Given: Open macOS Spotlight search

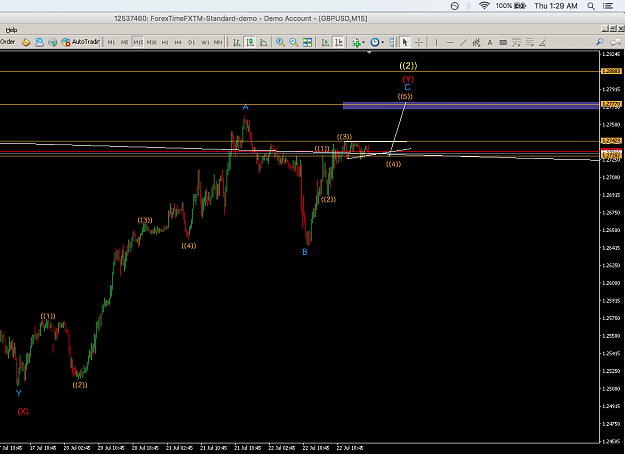Looking at the screenshot, I should click(x=591, y=6).
